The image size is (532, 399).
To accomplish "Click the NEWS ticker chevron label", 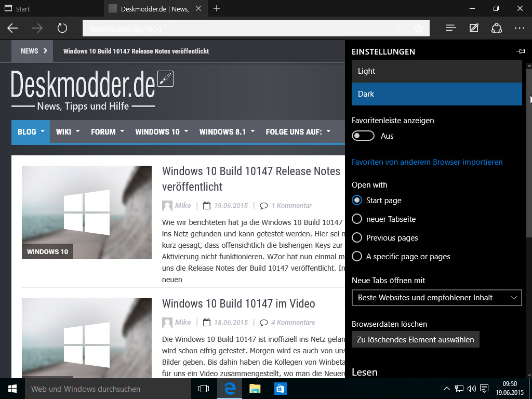I will 32,51.
